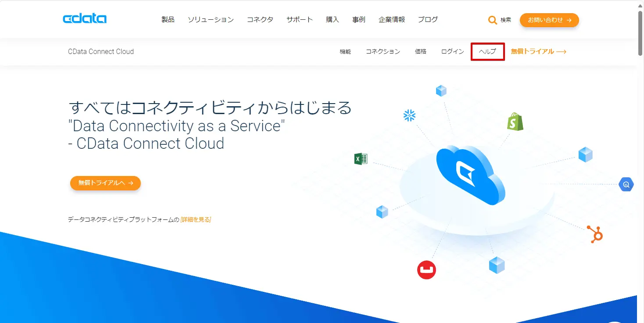The height and width of the screenshot is (323, 644).
Task: Open the コネクタ menu
Action: tap(260, 20)
